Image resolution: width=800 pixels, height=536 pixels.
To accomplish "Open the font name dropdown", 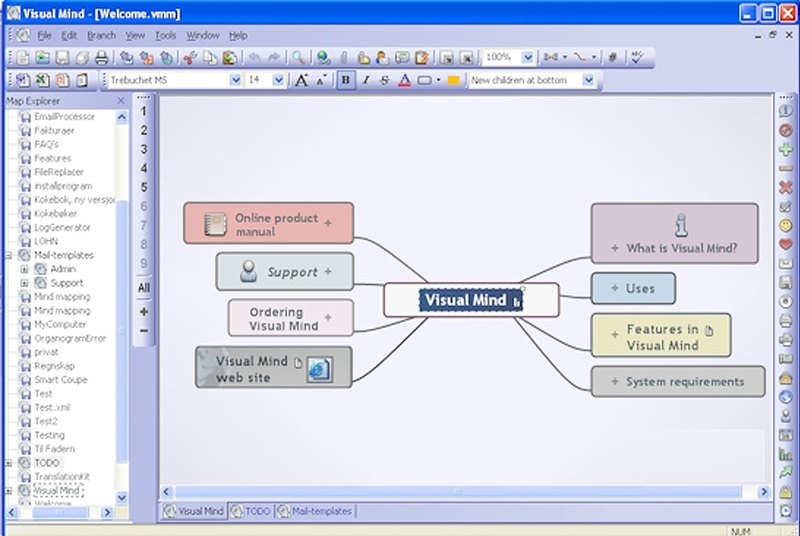I will [x=235, y=80].
